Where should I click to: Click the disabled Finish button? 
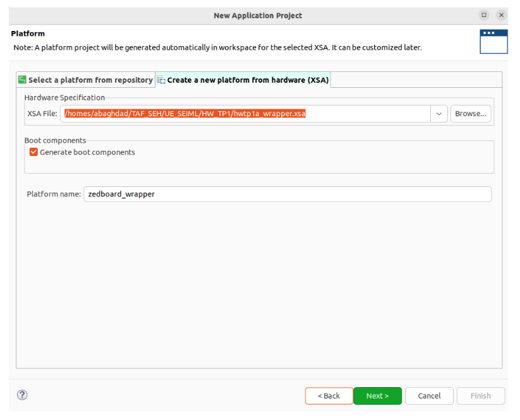click(x=481, y=396)
